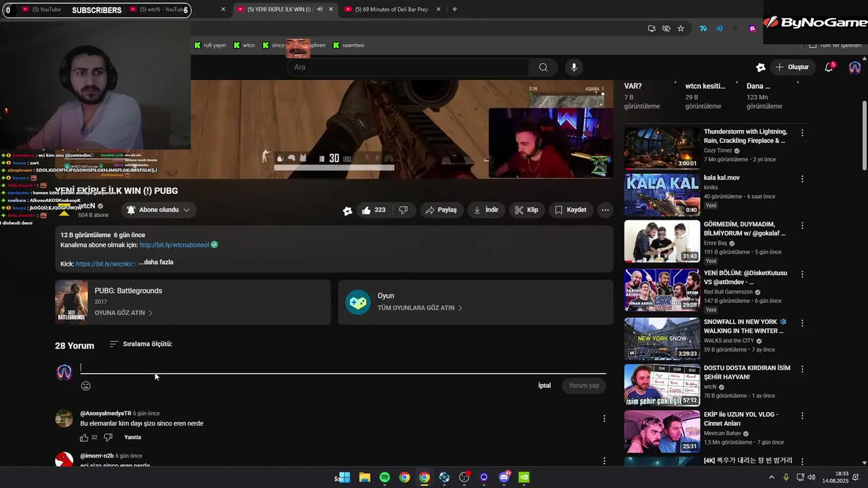Like the @AsosyalmedyaTR comment
This screenshot has height=488, width=868.
pos(84,437)
